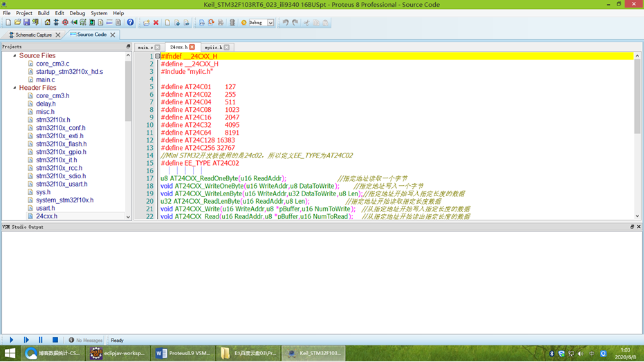Click the Paste clipboard icon
The height and width of the screenshot is (362, 644).
[325, 23]
